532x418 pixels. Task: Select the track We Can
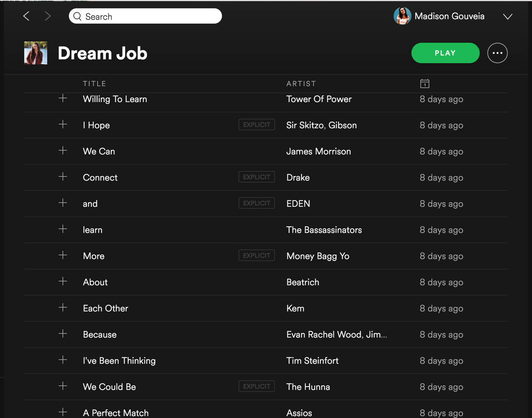tap(99, 151)
